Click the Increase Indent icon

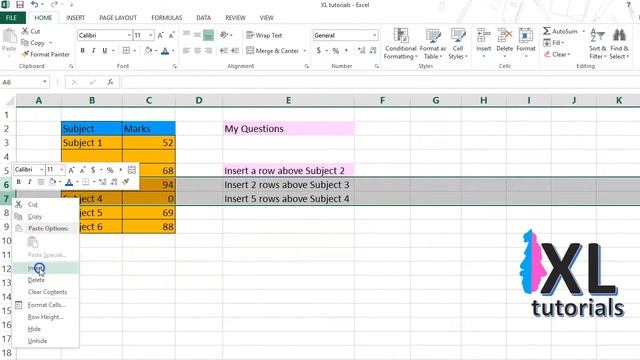[235, 51]
